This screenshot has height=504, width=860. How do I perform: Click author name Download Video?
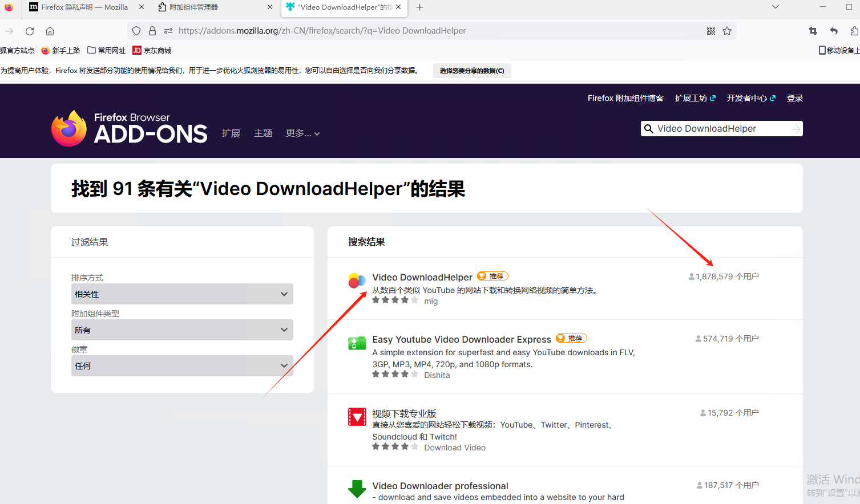tap(455, 448)
